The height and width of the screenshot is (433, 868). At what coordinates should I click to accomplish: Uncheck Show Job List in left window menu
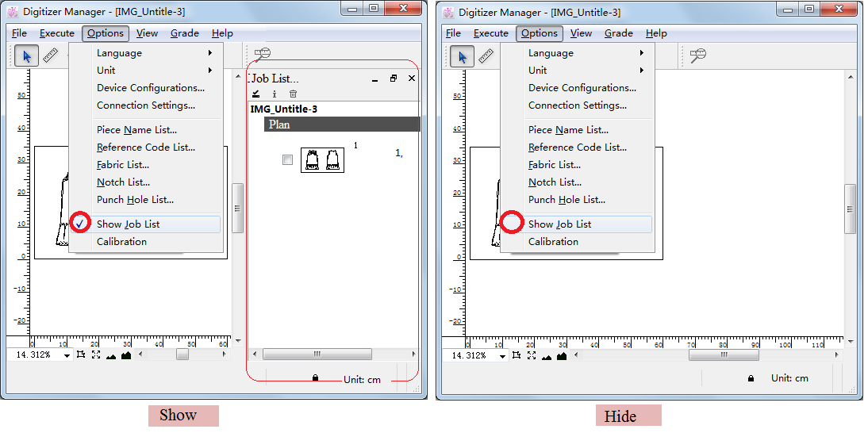click(x=128, y=224)
